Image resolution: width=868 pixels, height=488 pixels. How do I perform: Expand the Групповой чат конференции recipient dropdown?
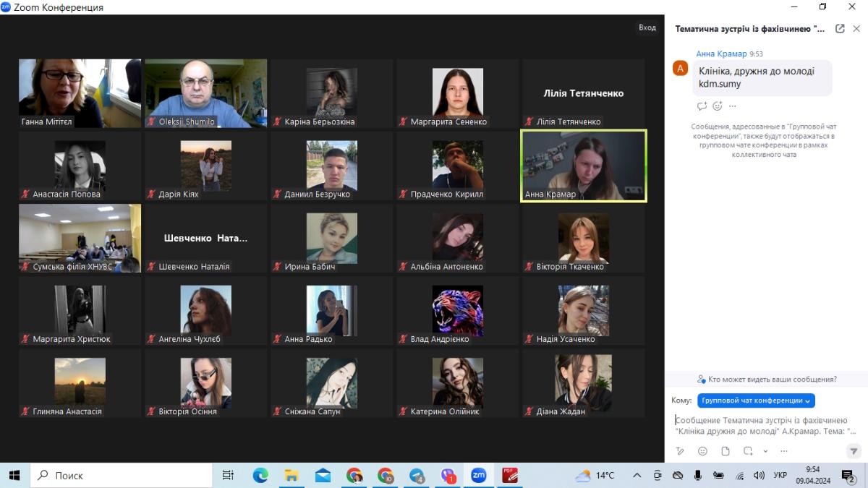coord(756,401)
